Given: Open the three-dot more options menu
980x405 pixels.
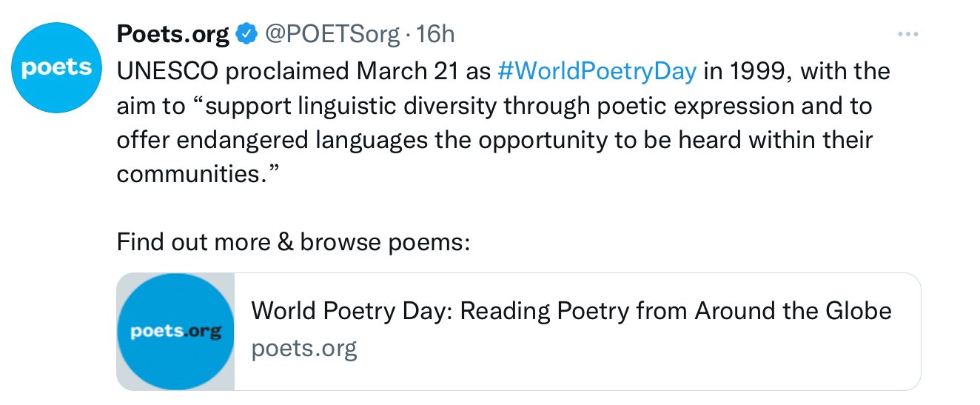Looking at the screenshot, I should click(907, 34).
